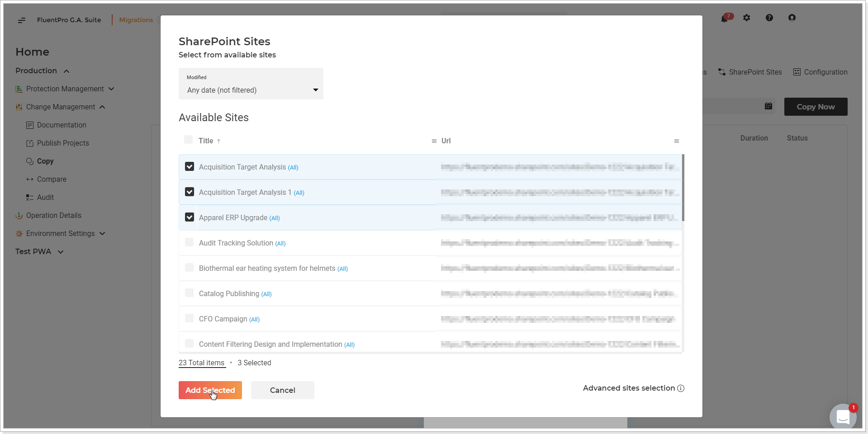Click the Copy item icon in sidebar

(30, 161)
